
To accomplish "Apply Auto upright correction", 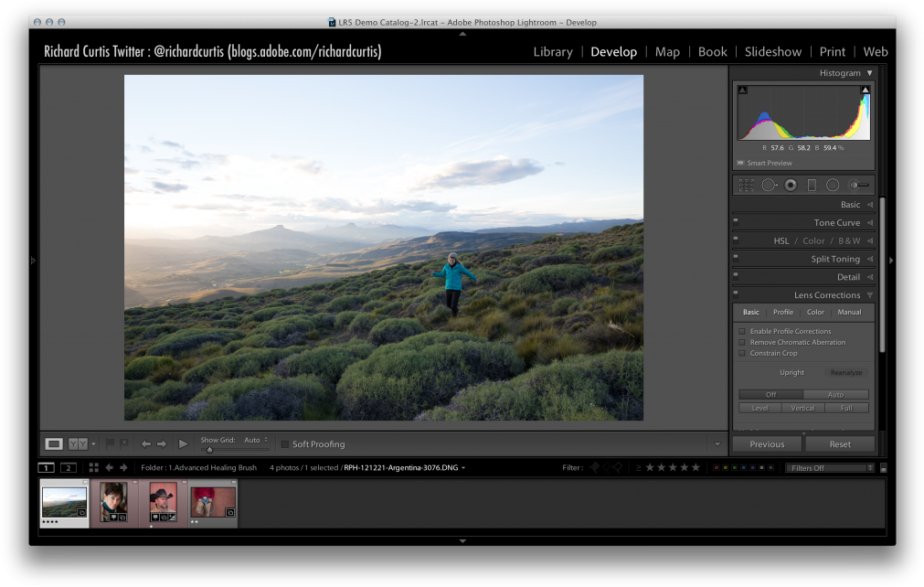I will coord(835,394).
